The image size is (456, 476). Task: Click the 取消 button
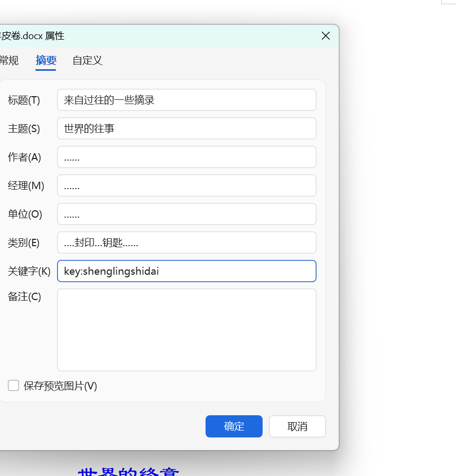pyautogui.click(x=297, y=426)
